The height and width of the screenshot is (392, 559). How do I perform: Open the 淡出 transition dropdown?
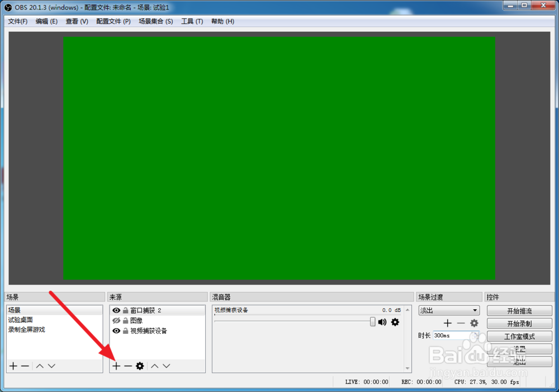449,310
